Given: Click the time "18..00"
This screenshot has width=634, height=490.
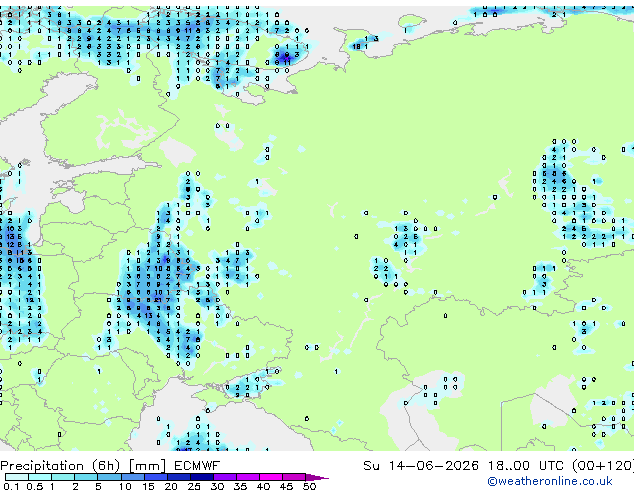Looking at the screenshot, I should pyautogui.click(x=508, y=466).
